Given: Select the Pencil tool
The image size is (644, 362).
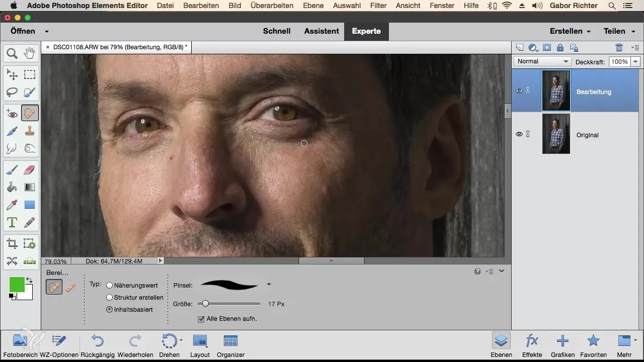Looking at the screenshot, I should tap(30, 222).
